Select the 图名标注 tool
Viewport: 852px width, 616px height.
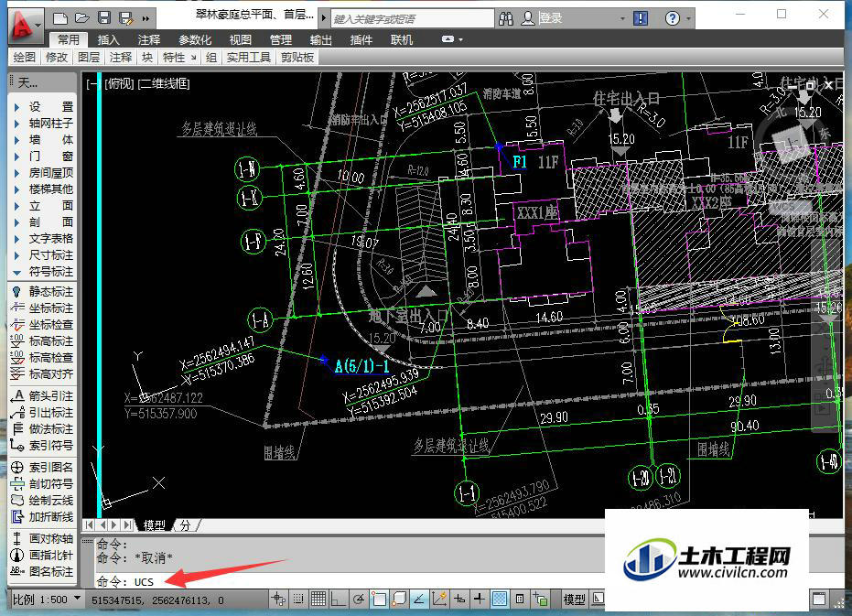point(43,571)
